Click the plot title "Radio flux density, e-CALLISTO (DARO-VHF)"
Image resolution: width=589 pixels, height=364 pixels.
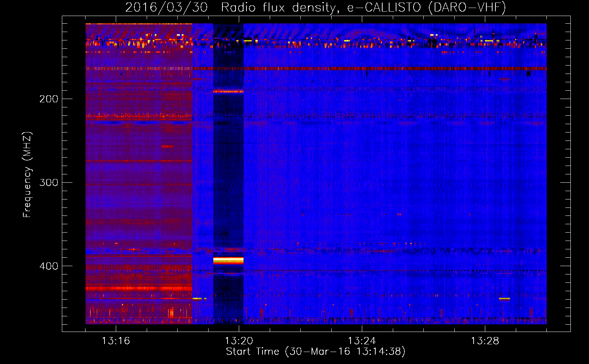point(363,8)
